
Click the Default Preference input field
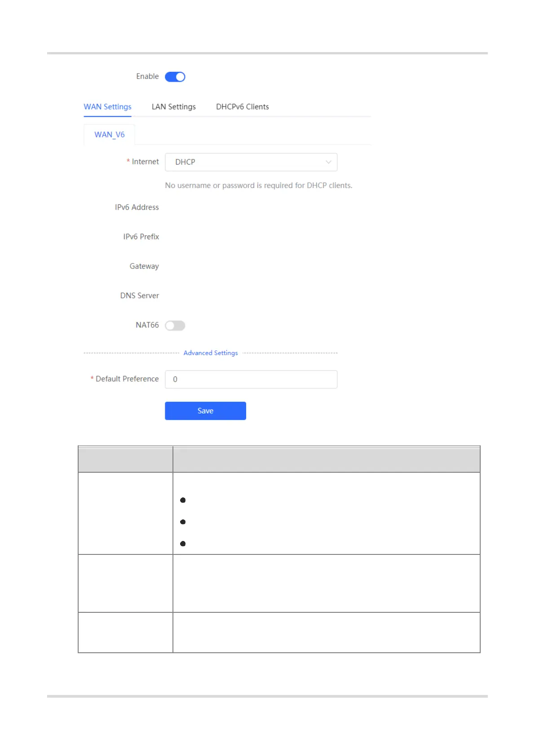click(x=251, y=379)
